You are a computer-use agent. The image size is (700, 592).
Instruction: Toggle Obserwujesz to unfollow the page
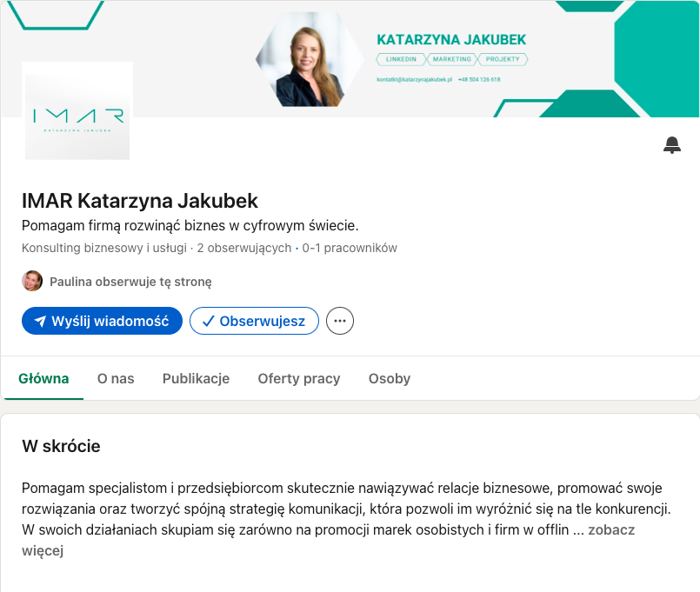pyautogui.click(x=254, y=321)
